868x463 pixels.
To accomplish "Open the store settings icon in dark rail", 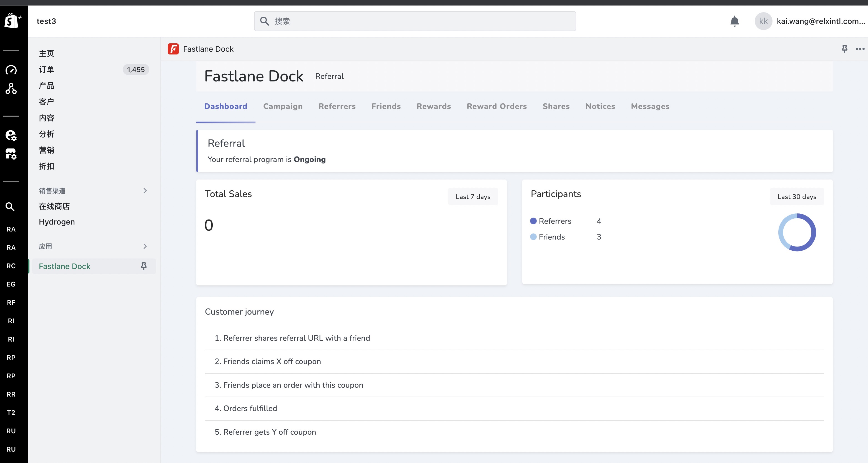I will click(11, 154).
